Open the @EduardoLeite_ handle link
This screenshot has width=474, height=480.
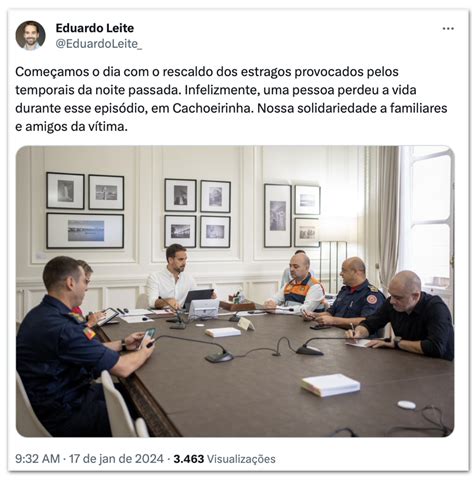click(x=99, y=44)
